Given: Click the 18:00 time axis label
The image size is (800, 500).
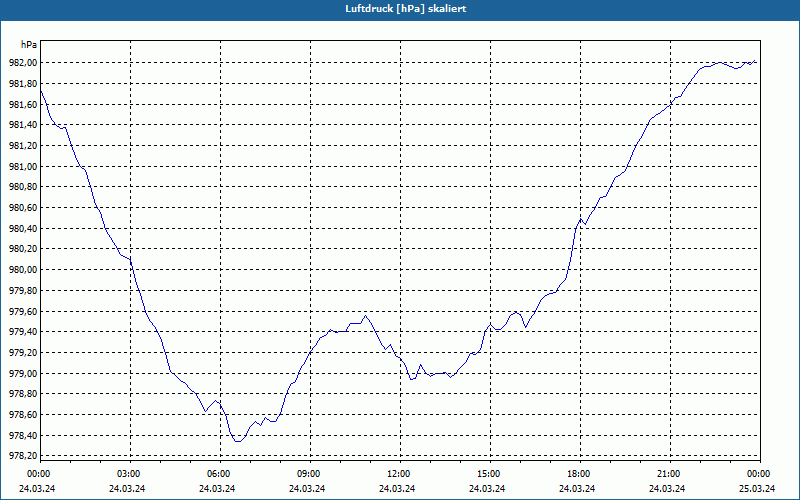Looking at the screenshot, I should tap(578, 474).
